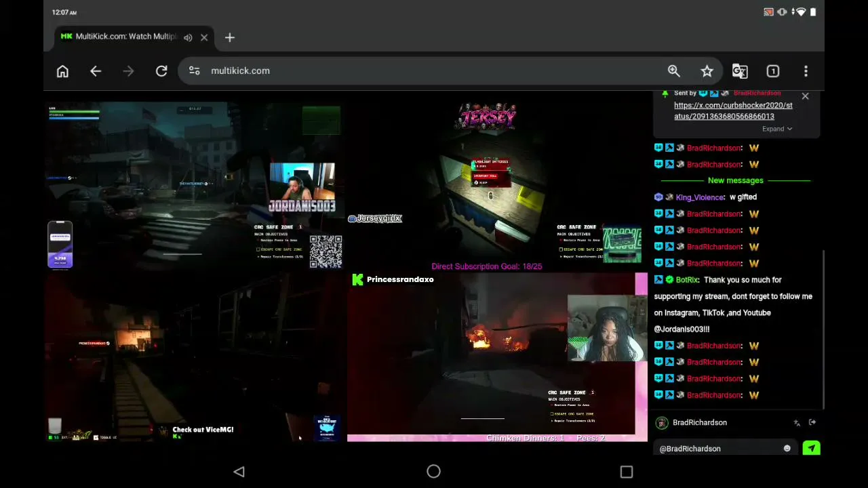Click the Direct Subscription Goal 18/25 text
The image size is (868, 488).
(487, 267)
